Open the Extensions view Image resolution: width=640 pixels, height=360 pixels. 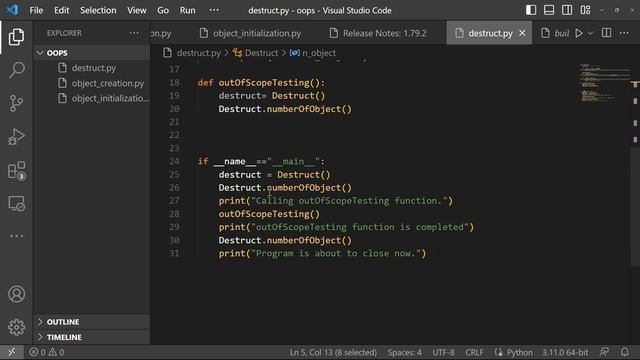[16, 170]
